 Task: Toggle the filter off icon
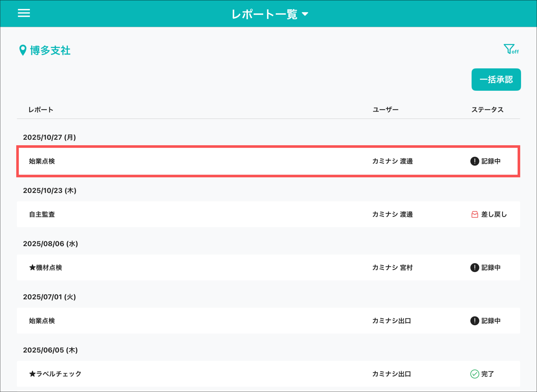511,49
